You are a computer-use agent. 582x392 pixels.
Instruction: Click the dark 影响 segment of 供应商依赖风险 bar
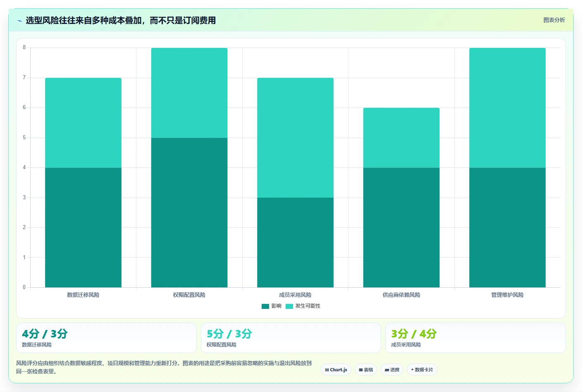tap(401, 227)
